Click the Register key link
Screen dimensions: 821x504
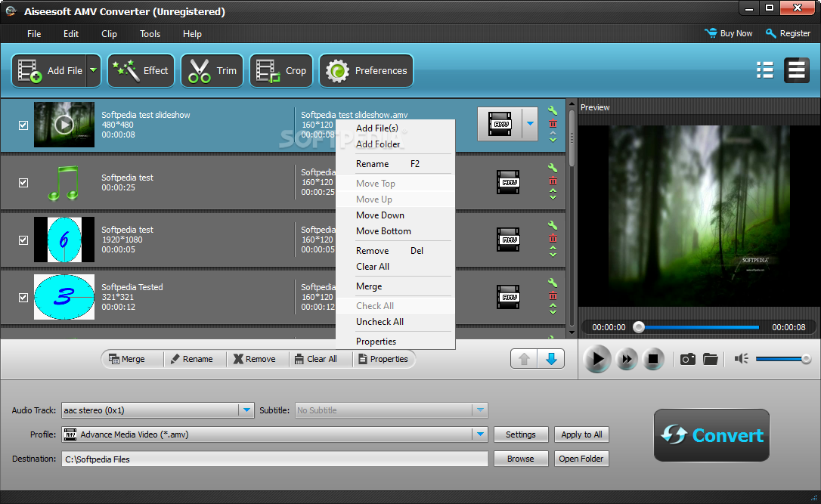[788, 33]
